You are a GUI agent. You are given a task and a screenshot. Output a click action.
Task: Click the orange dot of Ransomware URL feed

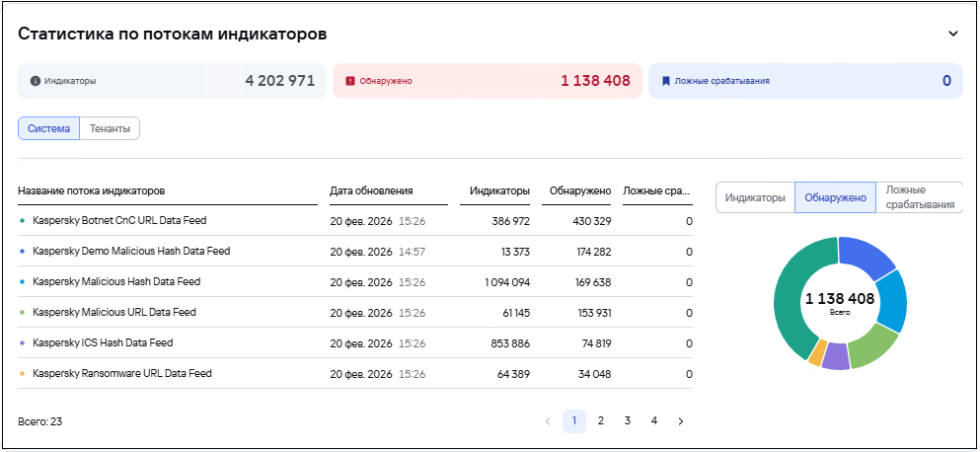pyautogui.click(x=23, y=374)
